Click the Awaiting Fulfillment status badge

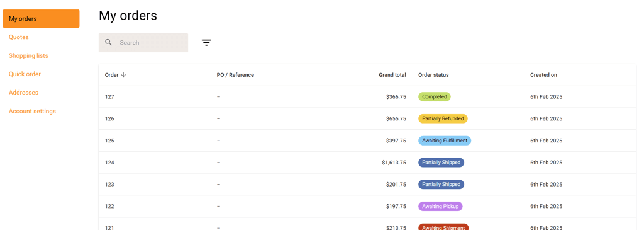(x=445, y=141)
